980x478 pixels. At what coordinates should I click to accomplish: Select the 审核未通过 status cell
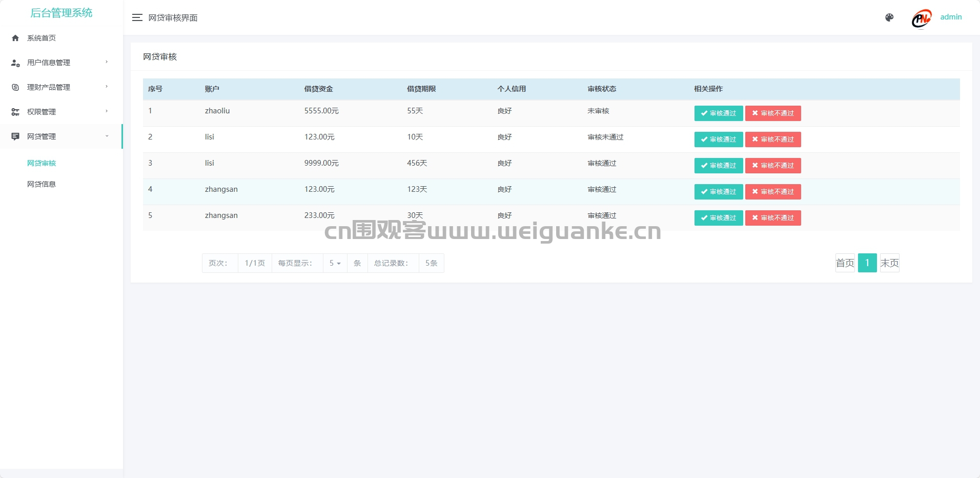click(605, 137)
